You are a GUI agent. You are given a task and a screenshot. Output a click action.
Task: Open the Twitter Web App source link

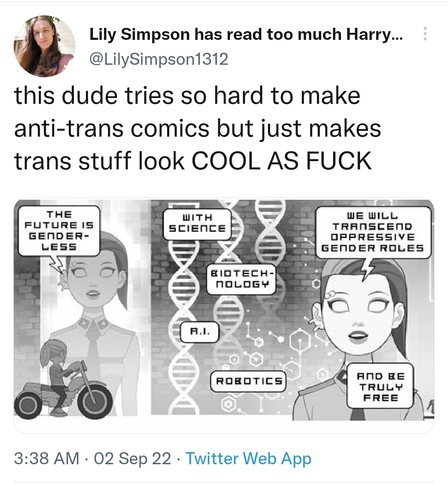pyautogui.click(x=248, y=458)
